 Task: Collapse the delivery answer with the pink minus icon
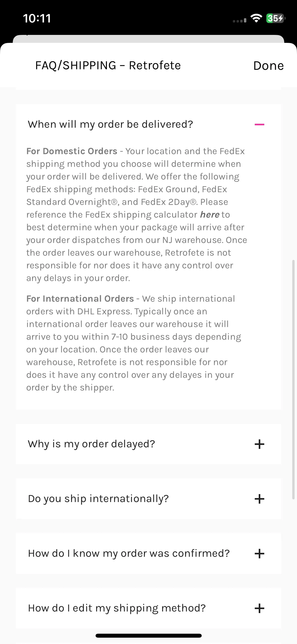[259, 124]
